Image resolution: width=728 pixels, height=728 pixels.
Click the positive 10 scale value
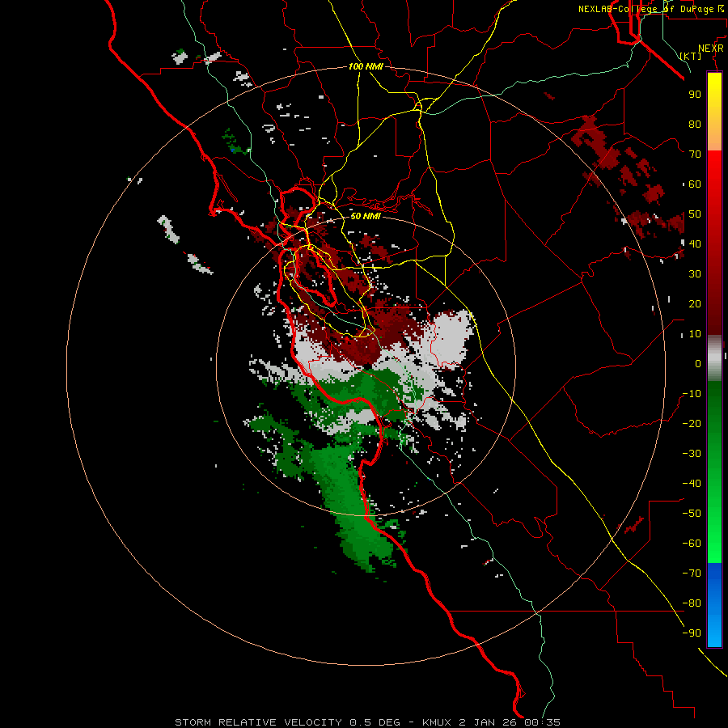(x=695, y=334)
